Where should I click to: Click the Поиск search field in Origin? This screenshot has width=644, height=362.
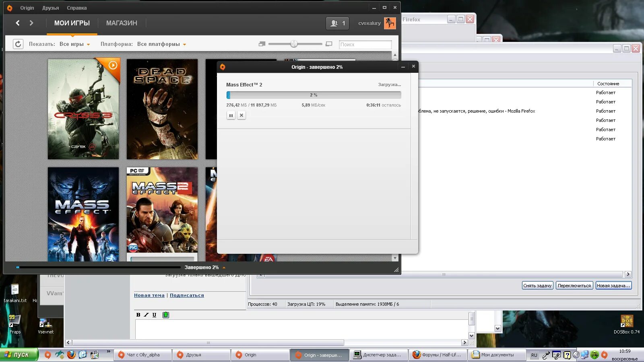(x=365, y=44)
